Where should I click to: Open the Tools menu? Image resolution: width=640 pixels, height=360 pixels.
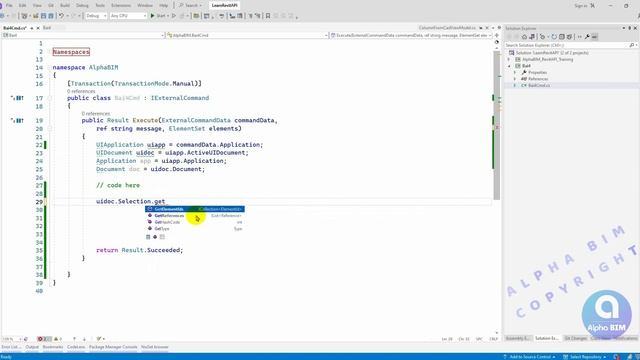coord(100,5)
